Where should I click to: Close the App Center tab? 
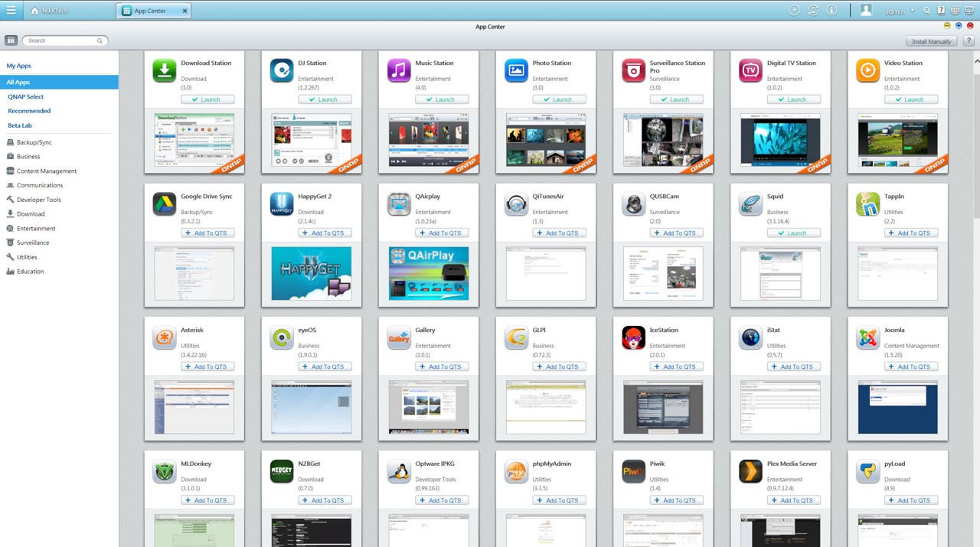pos(185,11)
